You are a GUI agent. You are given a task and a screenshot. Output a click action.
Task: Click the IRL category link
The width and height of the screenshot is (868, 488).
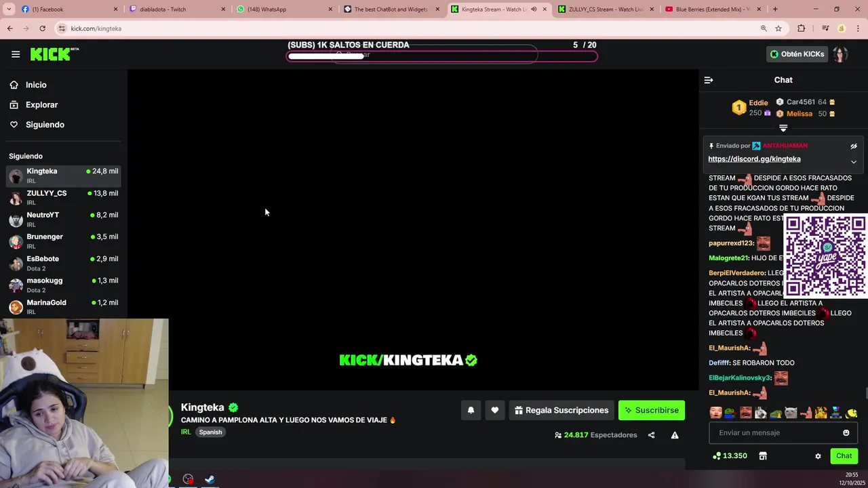click(x=186, y=432)
